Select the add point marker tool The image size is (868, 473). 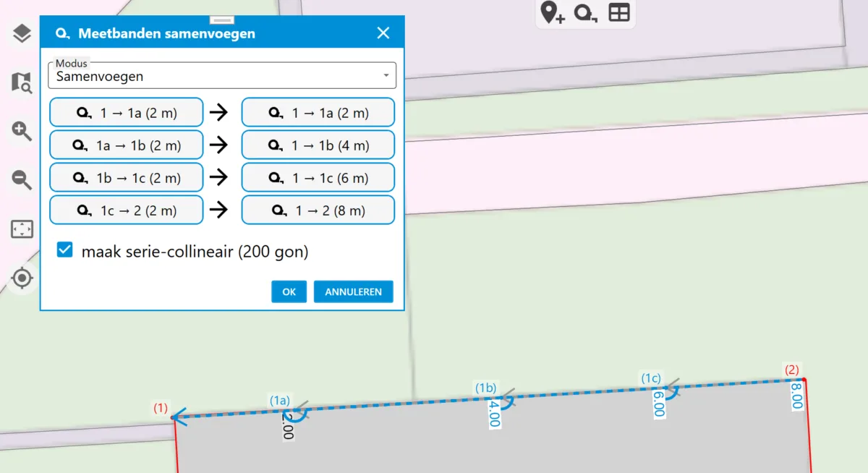click(553, 13)
